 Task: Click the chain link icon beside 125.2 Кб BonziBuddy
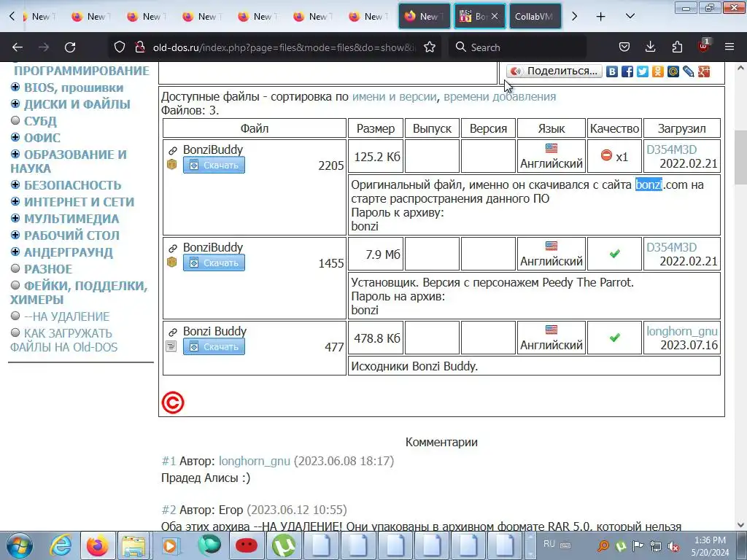pos(172,150)
